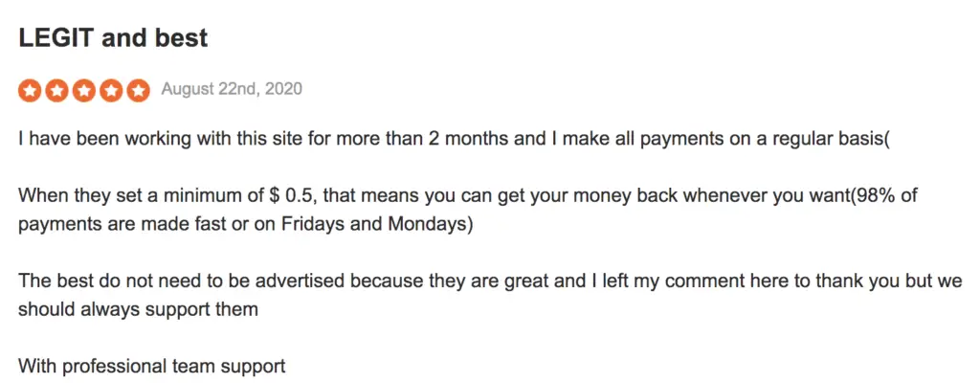This screenshot has height=383, width=980.
Task: Click 'With professional team support' line
Action: [x=152, y=366]
